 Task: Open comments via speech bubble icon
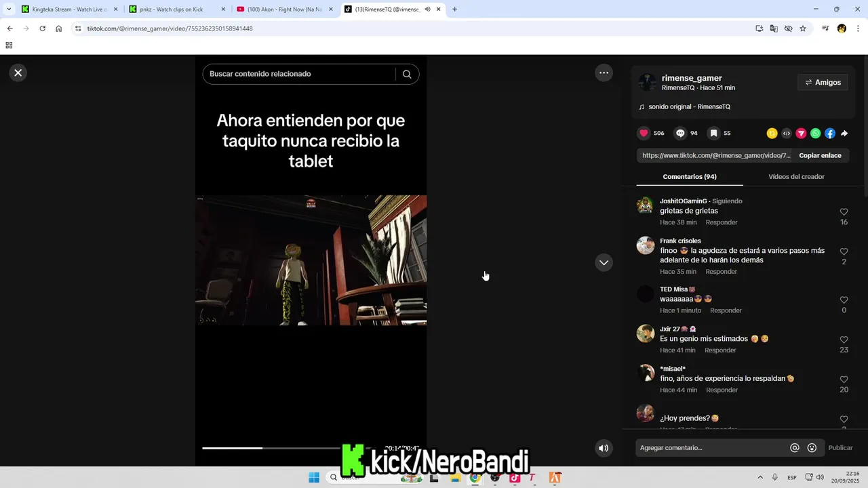pyautogui.click(x=681, y=134)
